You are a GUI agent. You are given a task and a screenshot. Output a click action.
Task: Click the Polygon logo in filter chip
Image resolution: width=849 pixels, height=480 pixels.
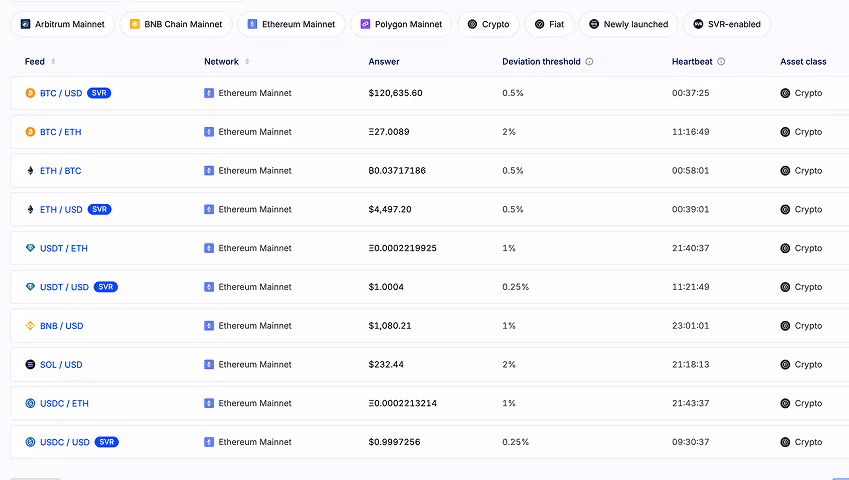click(x=365, y=24)
